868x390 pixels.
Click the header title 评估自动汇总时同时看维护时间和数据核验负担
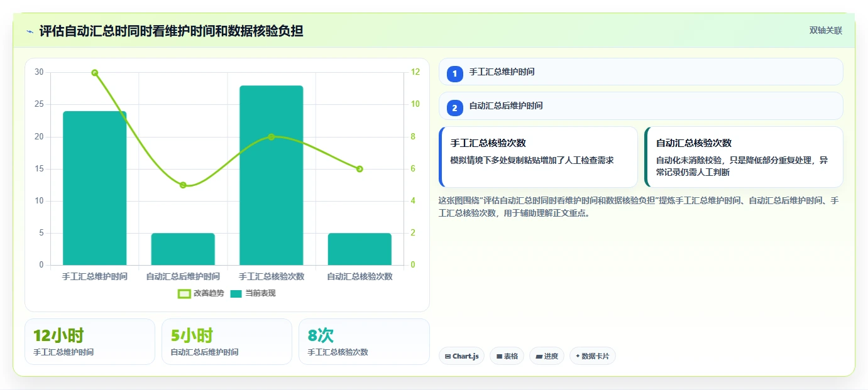coord(172,31)
